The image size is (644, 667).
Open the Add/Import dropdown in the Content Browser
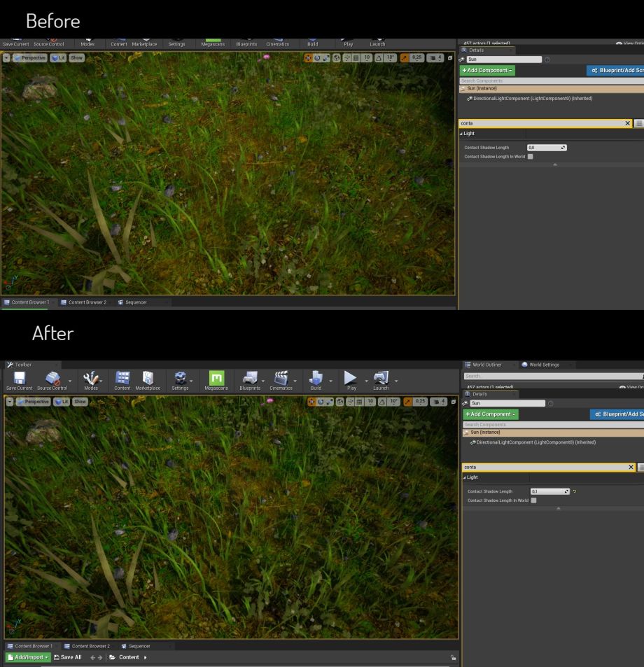point(29,657)
